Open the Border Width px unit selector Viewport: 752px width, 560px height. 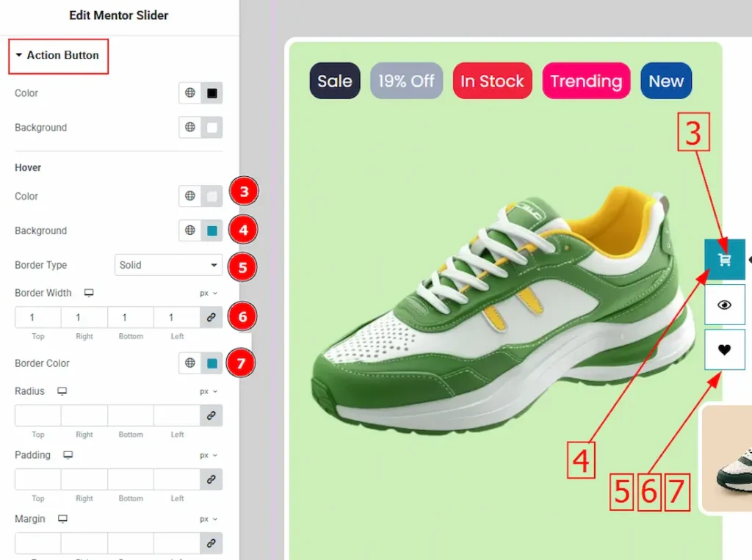[209, 293]
